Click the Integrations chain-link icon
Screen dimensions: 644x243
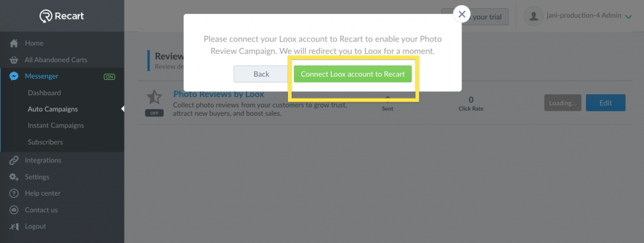[x=14, y=161]
